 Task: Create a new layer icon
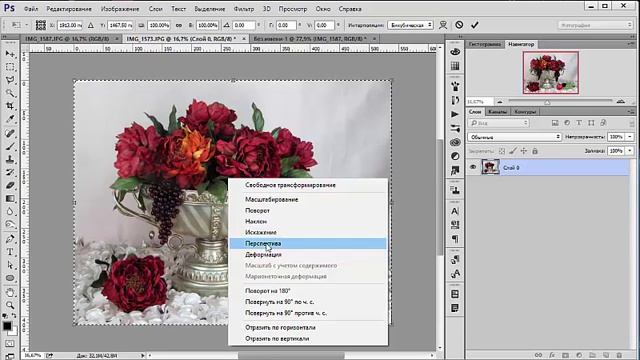coord(606,356)
